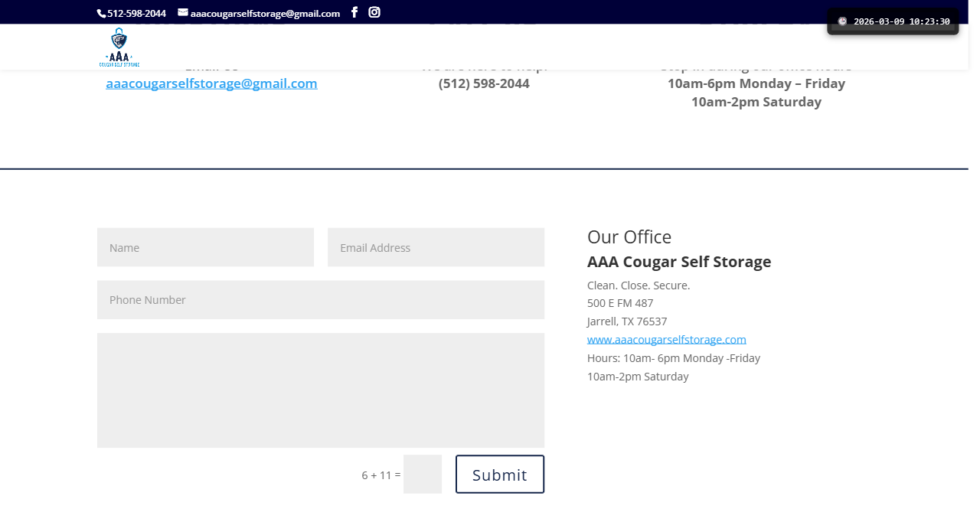This screenshot has width=980, height=509.
Task: Click the phone icon beside 512-598-2044
Action: click(101, 13)
